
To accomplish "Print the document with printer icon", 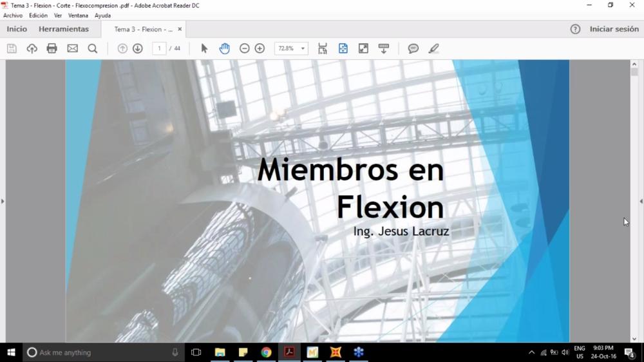I will tap(52, 48).
